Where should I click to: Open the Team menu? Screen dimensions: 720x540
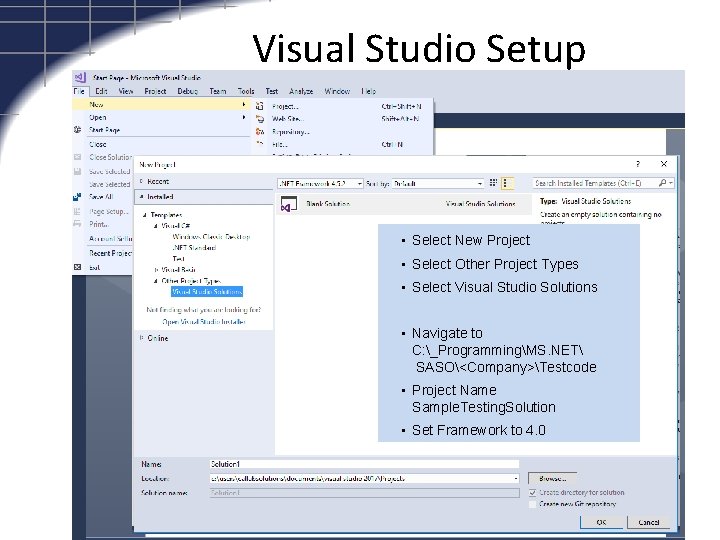coord(218,91)
